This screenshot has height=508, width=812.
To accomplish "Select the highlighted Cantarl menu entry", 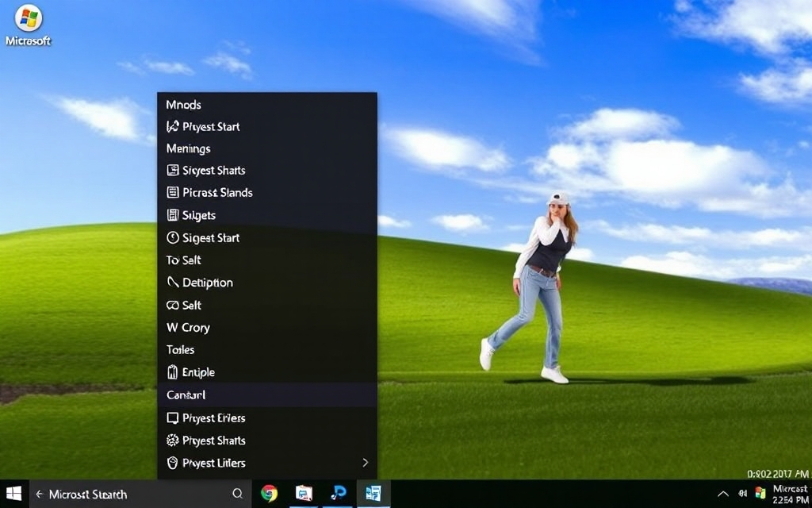I will [x=267, y=395].
